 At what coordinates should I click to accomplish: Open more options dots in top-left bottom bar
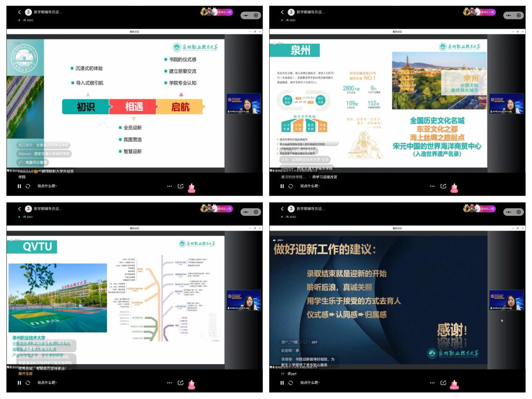(169, 186)
